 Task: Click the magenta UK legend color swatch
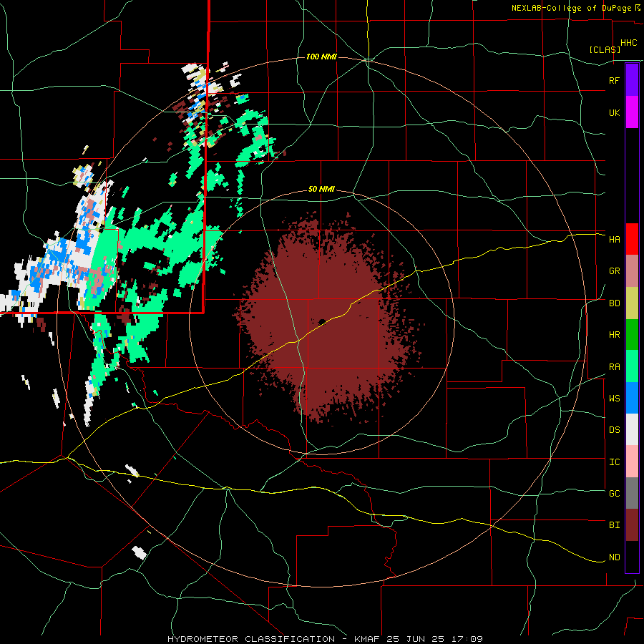(x=632, y=112)
